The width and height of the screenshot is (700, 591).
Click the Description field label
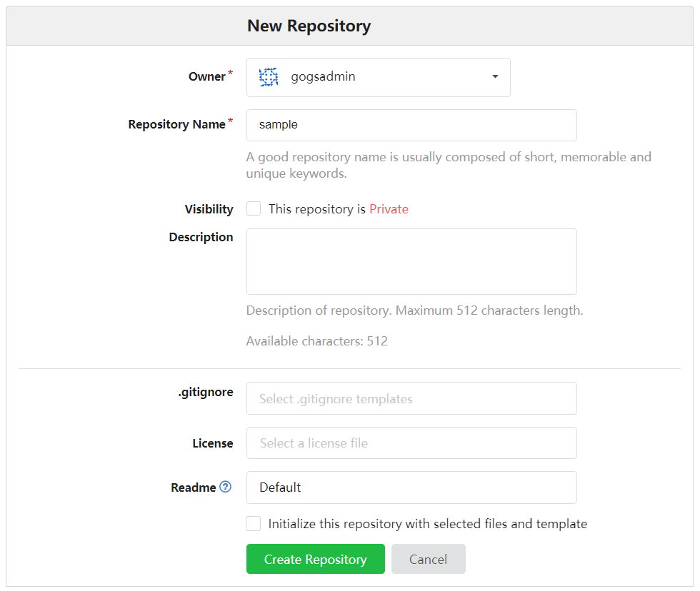[201, 237]
